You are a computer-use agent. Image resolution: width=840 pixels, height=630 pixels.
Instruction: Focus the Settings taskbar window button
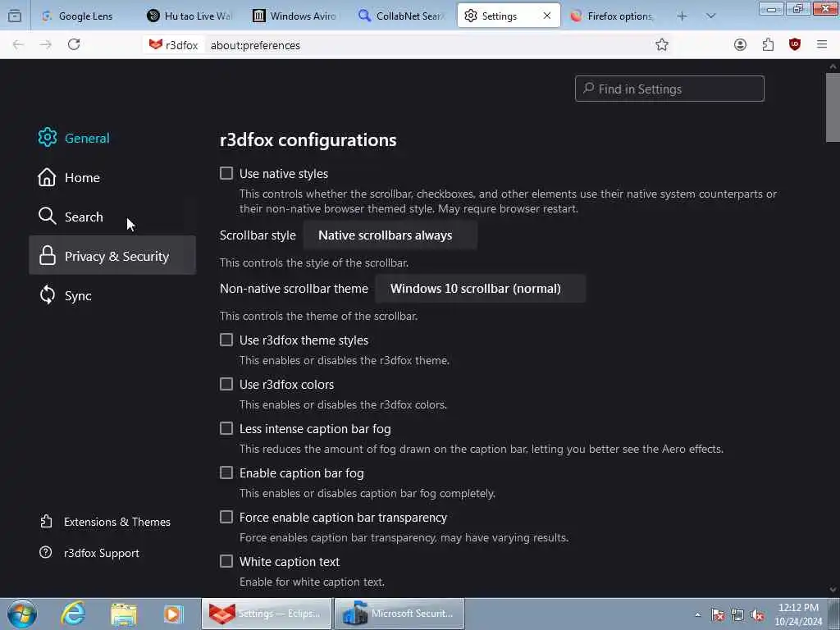tap(267, 614)
